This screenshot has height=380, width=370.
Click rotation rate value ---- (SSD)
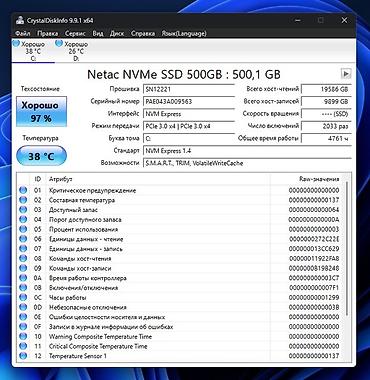(x=326, y=114)
